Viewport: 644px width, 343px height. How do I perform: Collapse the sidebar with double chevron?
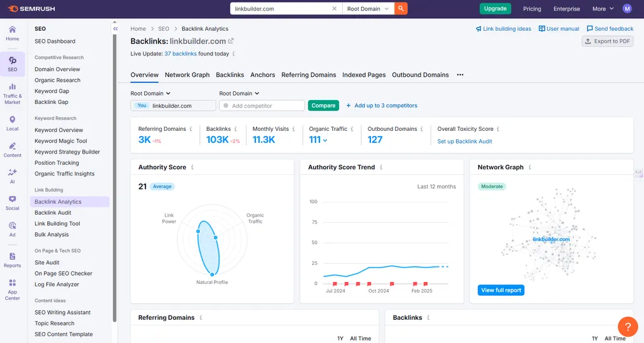pos(116,29)
